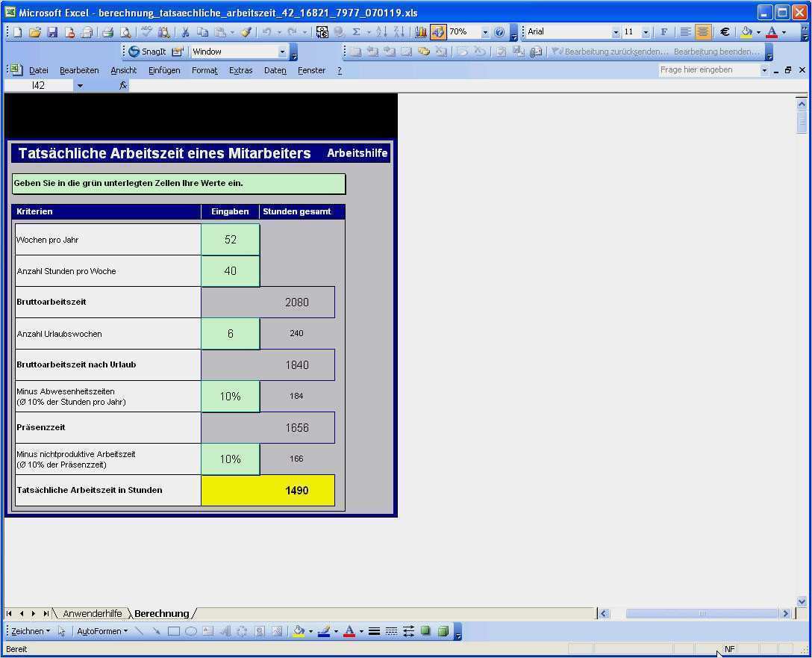This screenshot has width=812, height=658.
Task: Open Dash Style in the drawing toolbar
Action: 392,631
